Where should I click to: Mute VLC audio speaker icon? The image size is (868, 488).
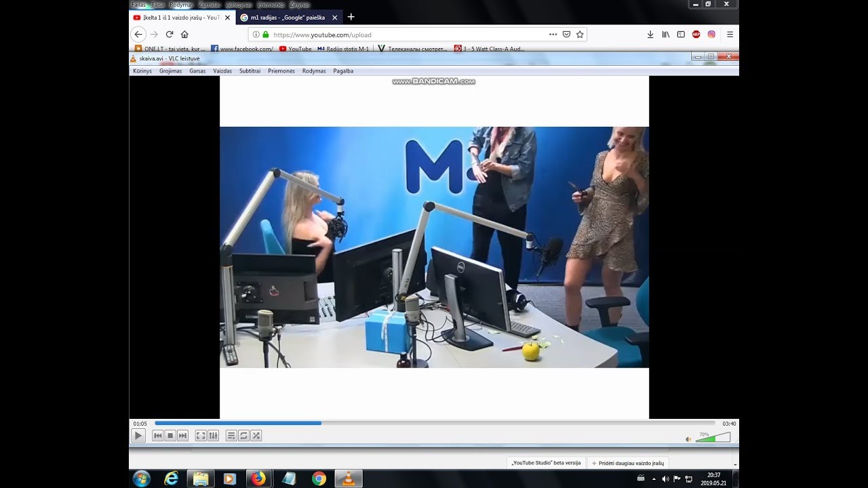coord(688,439)
